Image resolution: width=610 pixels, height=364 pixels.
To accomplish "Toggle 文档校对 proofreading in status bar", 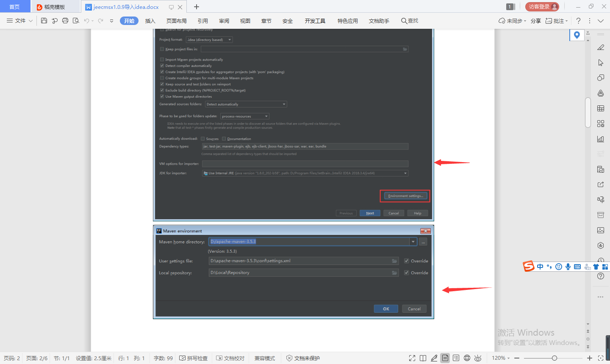I will 230,358.
